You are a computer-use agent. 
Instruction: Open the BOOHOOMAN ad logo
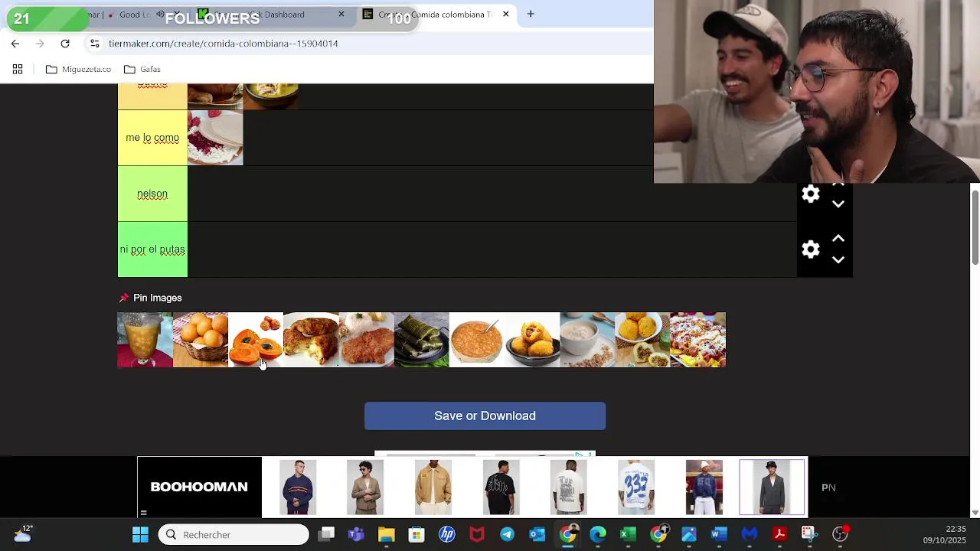[x=199, y=487]
